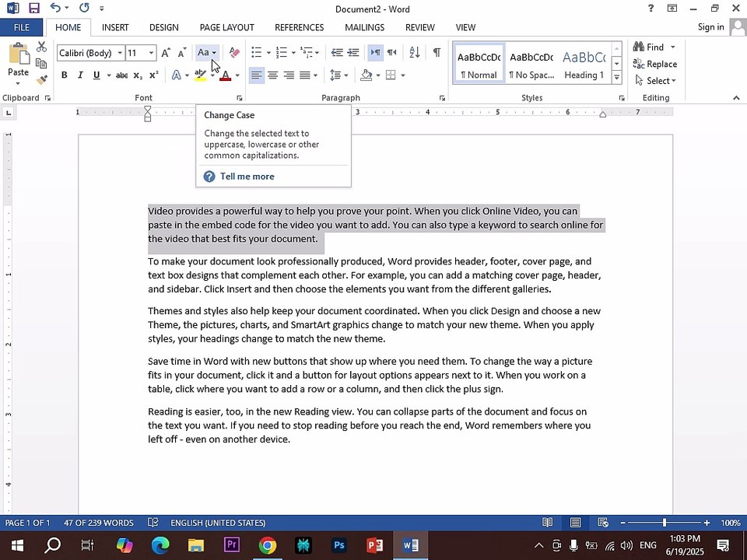Decrease the paragraph indent
This screenshot has height=560, width=747.
point(337,52)
